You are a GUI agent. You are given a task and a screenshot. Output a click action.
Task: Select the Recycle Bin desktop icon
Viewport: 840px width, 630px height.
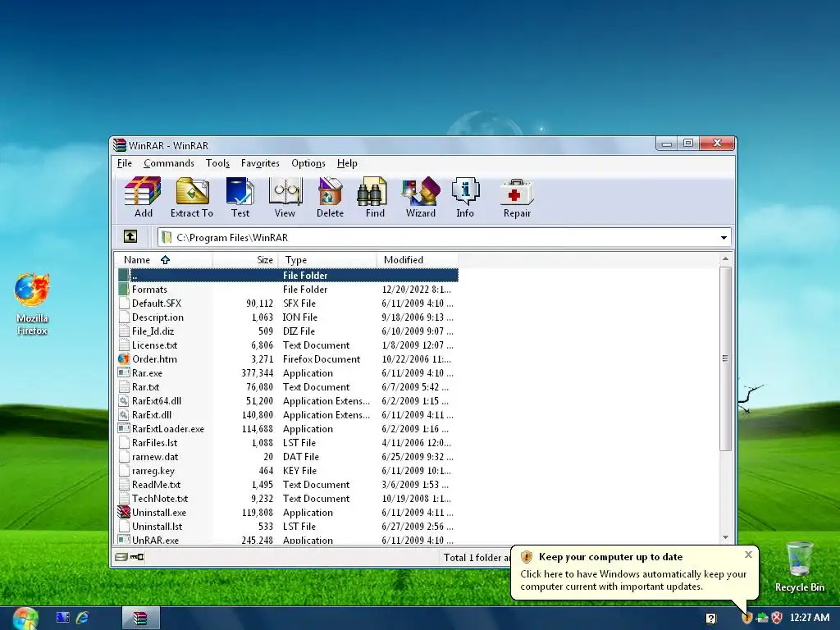click(799, 567)
